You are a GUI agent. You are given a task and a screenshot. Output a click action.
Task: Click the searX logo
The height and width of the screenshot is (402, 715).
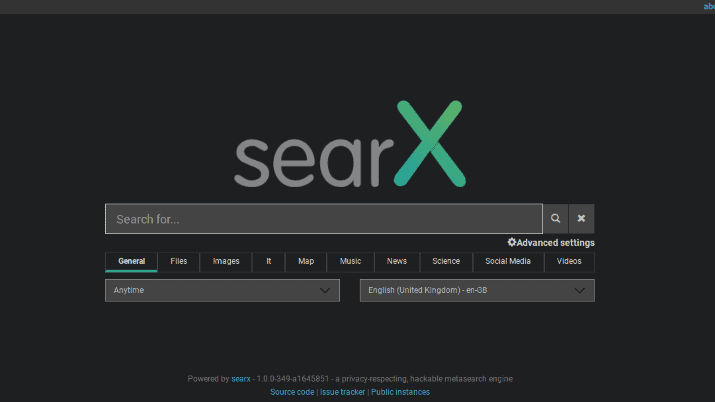tap(350, 144)
